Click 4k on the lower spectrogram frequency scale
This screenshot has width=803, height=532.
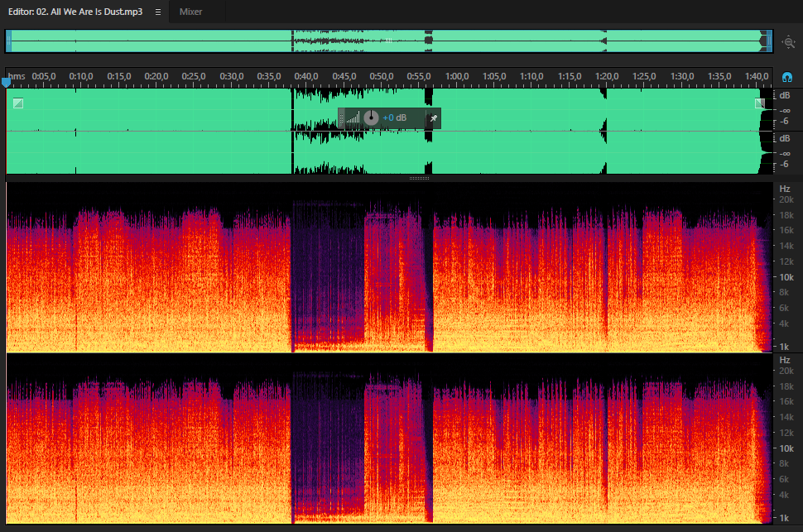click(784, 495)
